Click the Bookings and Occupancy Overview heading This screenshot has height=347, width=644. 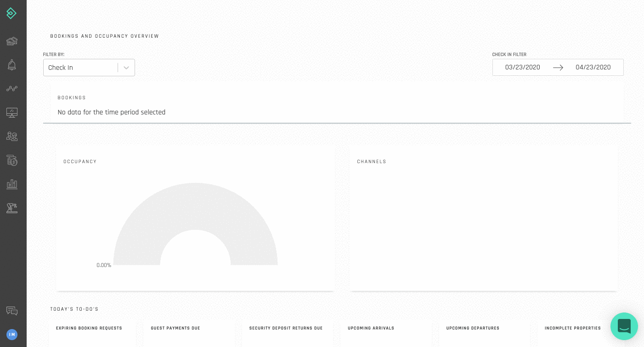click(x=105, y=36)
